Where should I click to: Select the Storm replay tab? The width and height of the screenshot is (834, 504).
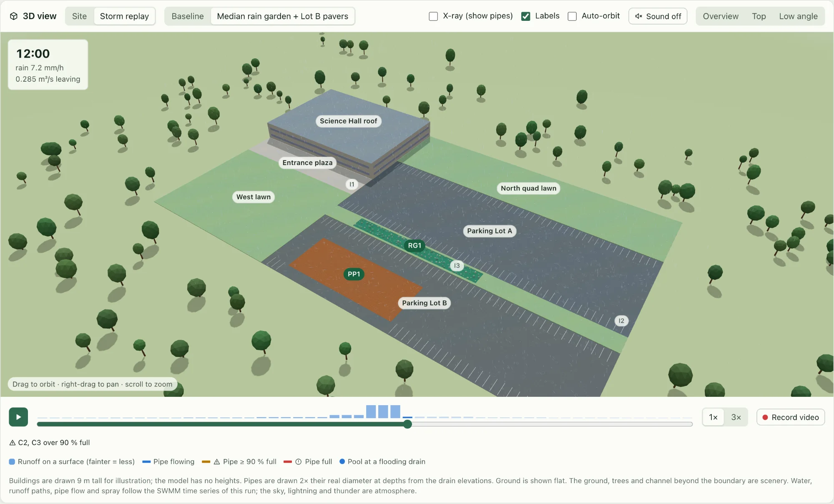pos(124,16)
